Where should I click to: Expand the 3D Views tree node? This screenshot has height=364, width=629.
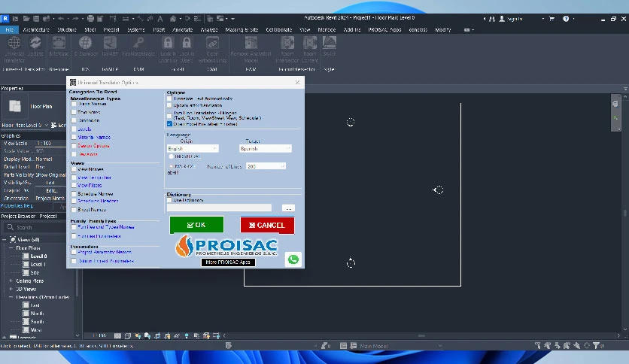point(11,289)
